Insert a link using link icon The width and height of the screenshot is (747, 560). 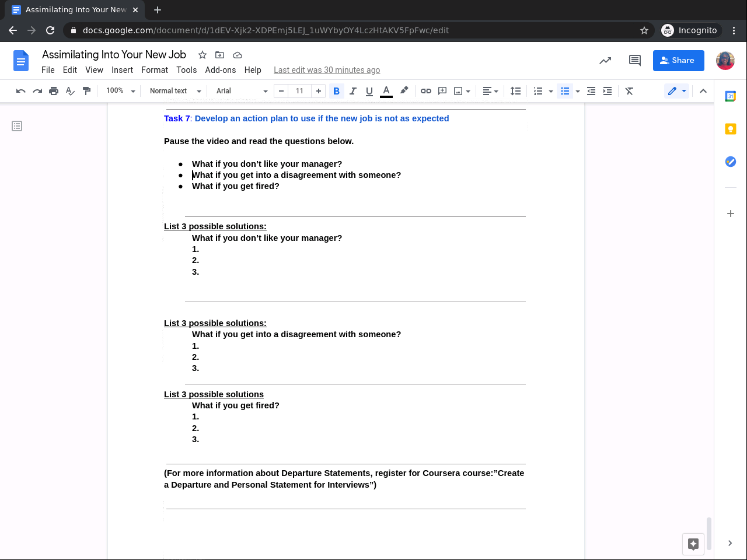tap(426, 91)
